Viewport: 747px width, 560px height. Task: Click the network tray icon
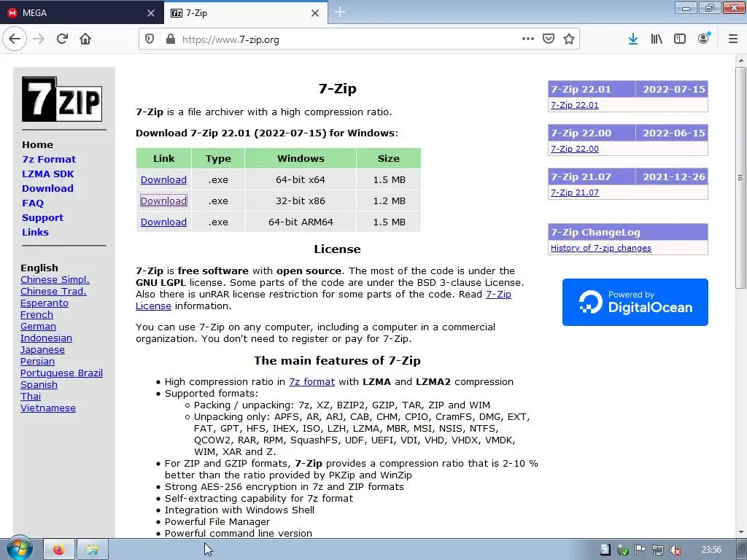tap(658, 551)
